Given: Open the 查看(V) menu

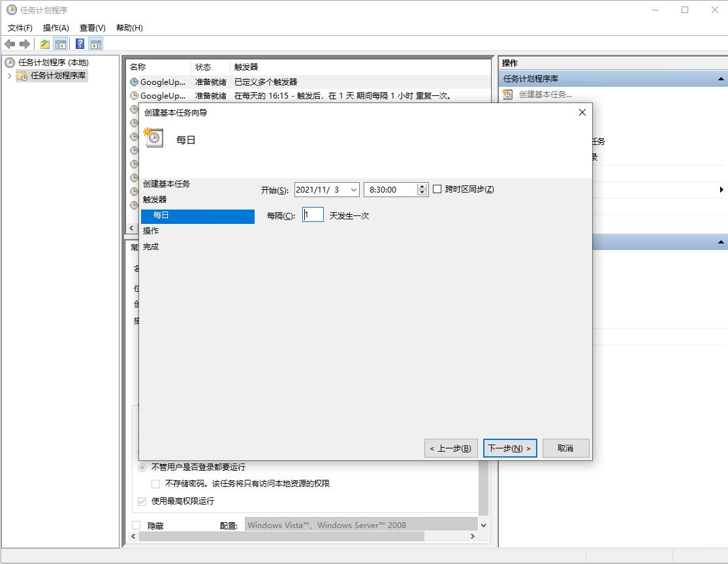Looking at the screenshot, I should (x=92, y=28).
